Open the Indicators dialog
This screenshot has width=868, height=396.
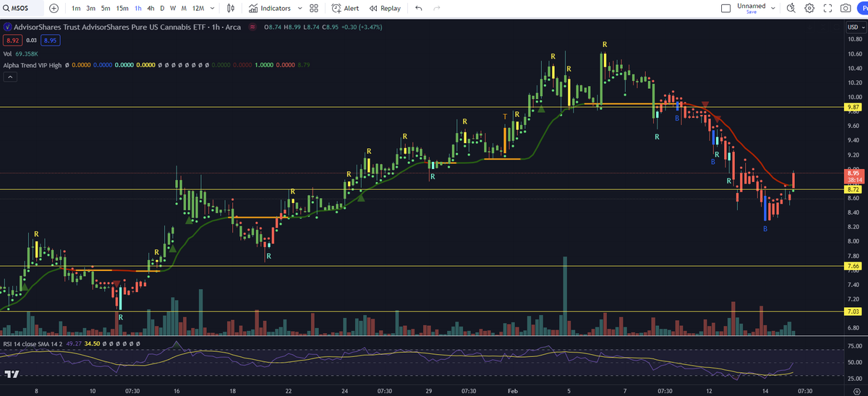click(270, 8)
